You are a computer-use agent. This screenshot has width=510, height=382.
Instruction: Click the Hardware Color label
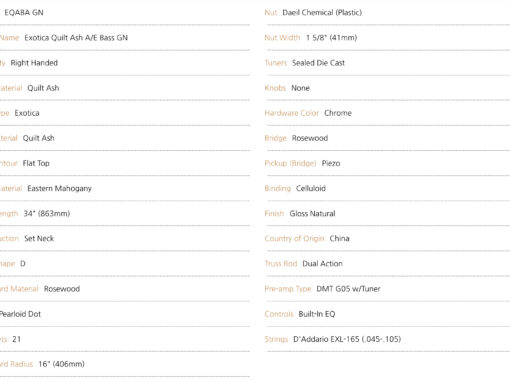[292, 113]
